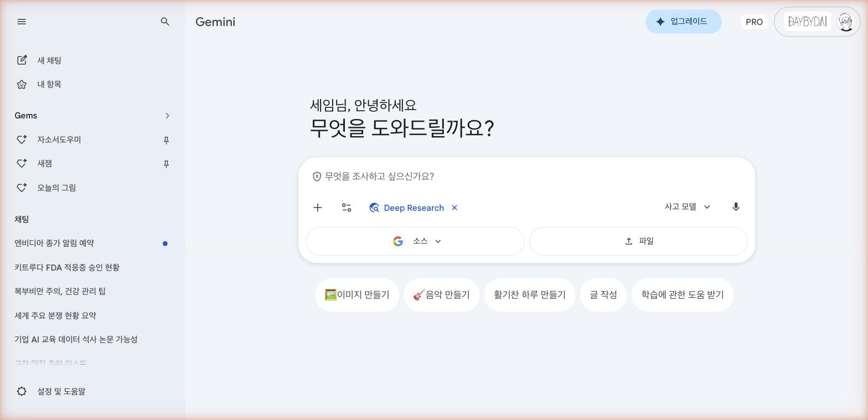Image resolution: width=868 pixels, height=420 pixels.
Task: Open chat search with the magnifier icon
Action: (x=165, y=22)
